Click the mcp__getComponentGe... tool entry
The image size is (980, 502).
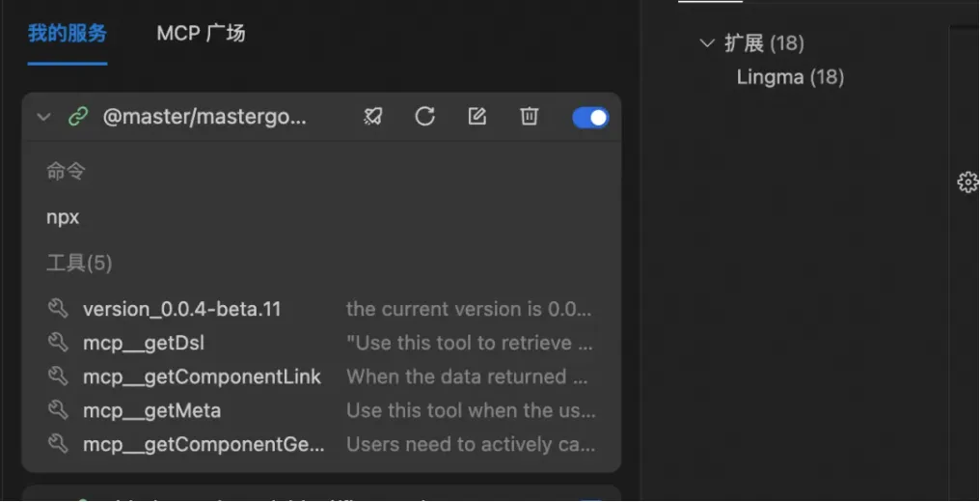coord(204,444)
